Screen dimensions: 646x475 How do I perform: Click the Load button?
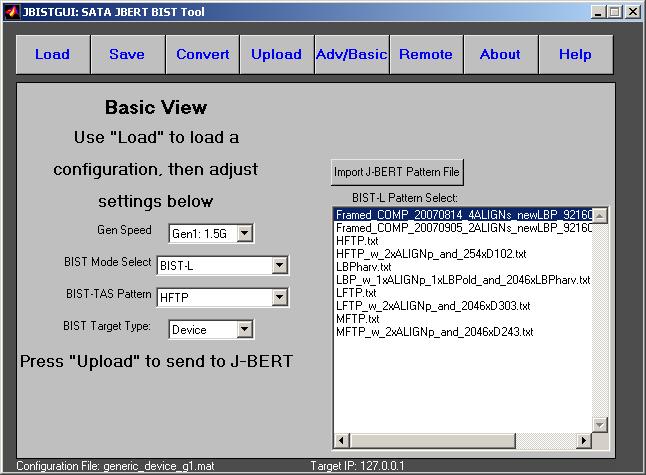[53, 54]
